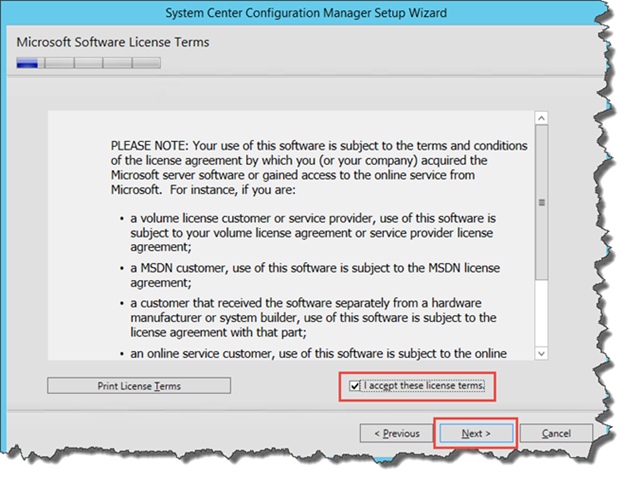Click the "PLEASE NOTE: Your use of this software" line

(319, 145)
